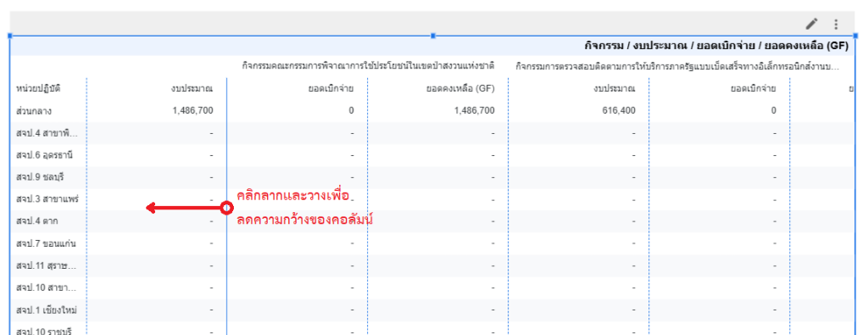The width and height of the screenshot is (868, 335).
Task: Select the สจป.7 ขอนแก่น row label
Action: (46, 243)
